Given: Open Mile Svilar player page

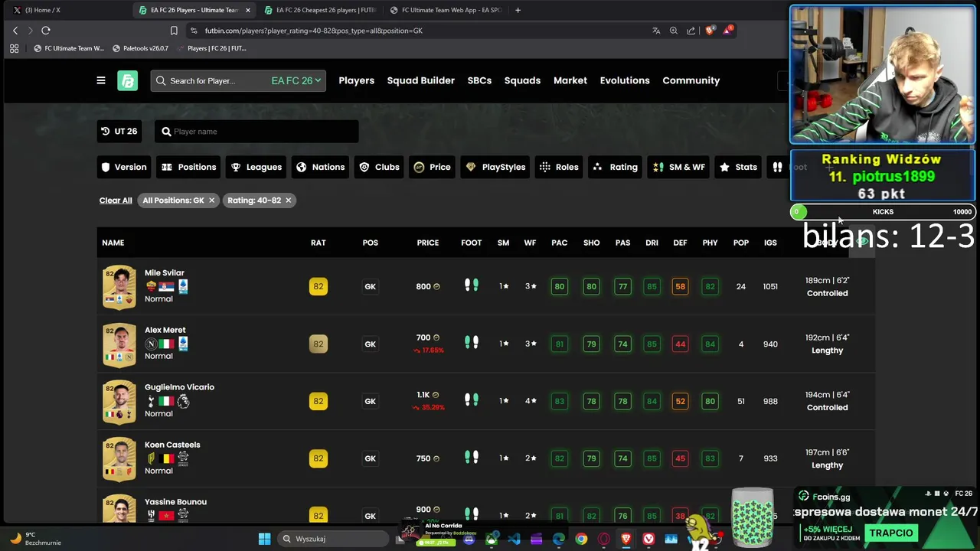Looking at the screenshot, I should tap(165, 272).
